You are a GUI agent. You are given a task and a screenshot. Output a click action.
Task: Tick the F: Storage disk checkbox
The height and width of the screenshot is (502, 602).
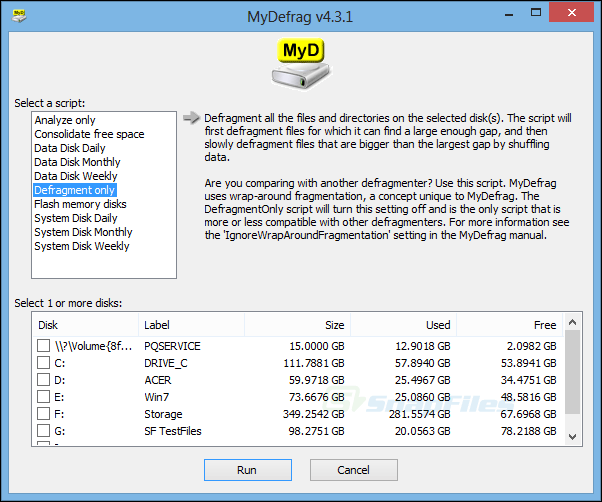(x=43, y=413)
